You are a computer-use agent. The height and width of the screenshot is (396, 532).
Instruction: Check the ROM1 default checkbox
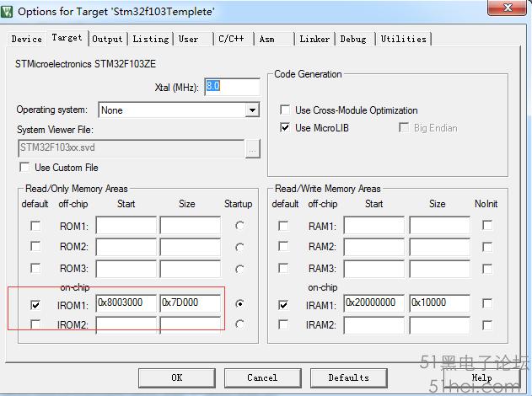[35, 226]
